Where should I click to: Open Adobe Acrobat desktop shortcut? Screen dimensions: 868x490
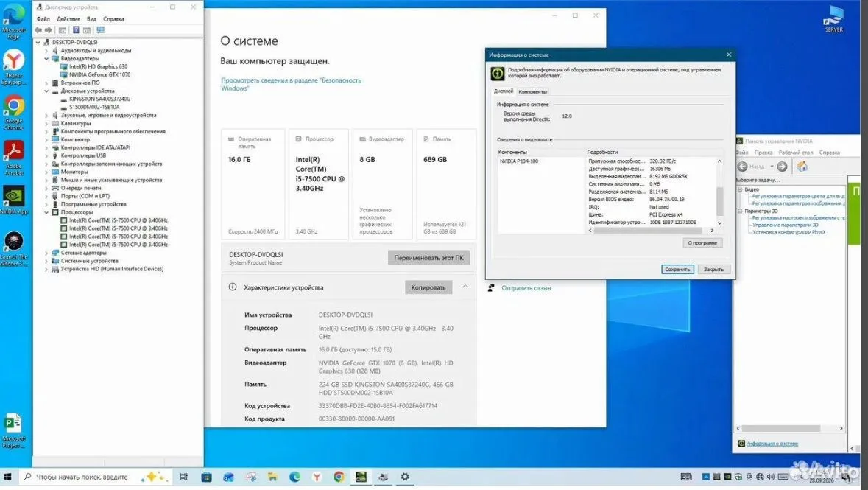point(13,158)
